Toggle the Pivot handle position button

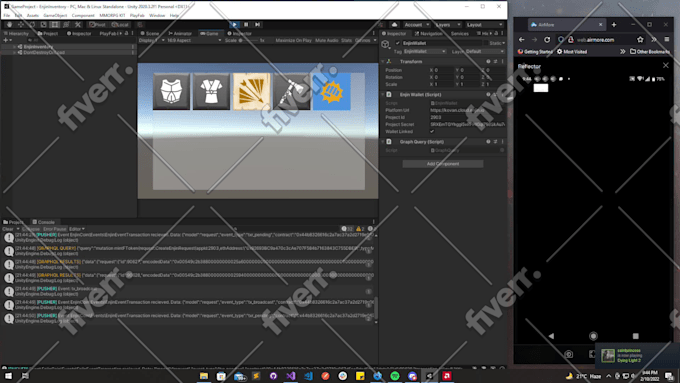pyautogui.click(x=98, y=25)
